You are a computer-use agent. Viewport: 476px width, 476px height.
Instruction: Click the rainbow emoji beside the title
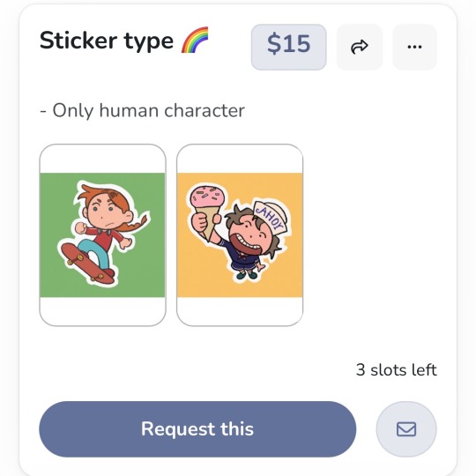pos(195,40)
